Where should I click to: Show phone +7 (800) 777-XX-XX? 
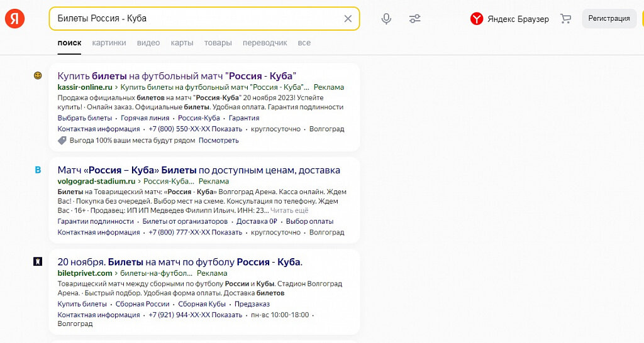[x=195, y=232]
